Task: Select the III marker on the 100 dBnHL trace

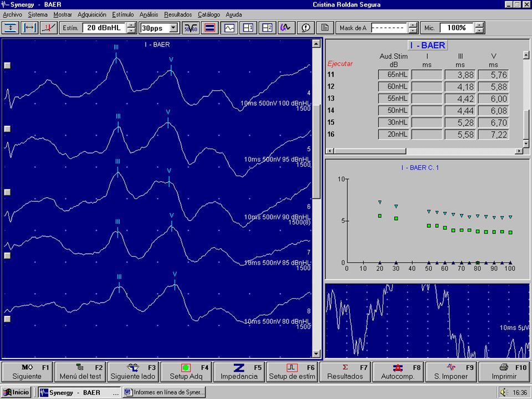Action: pos(116,54)
